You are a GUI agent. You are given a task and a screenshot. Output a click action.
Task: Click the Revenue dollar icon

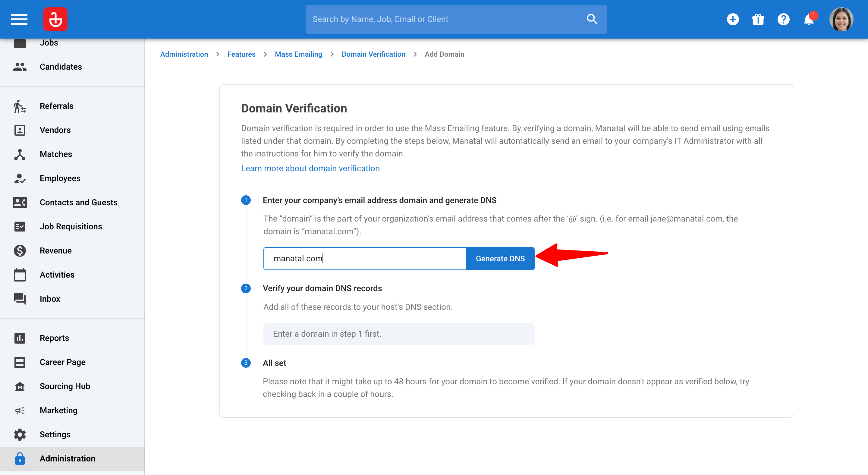20,251
